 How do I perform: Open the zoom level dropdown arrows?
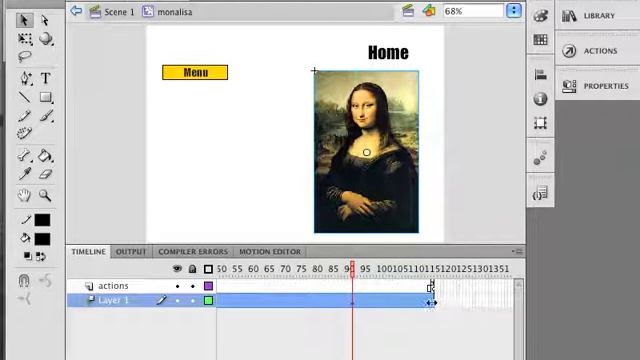coord(514,11)
